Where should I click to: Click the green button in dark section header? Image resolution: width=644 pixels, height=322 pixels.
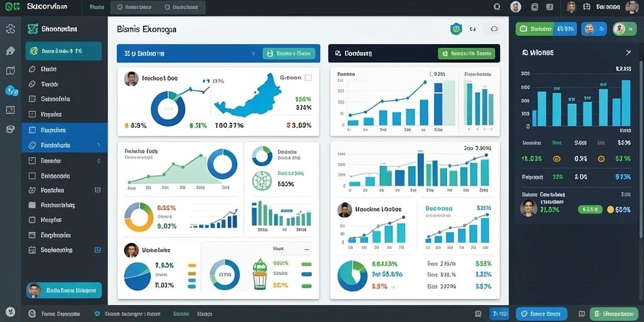pos(466,53)
